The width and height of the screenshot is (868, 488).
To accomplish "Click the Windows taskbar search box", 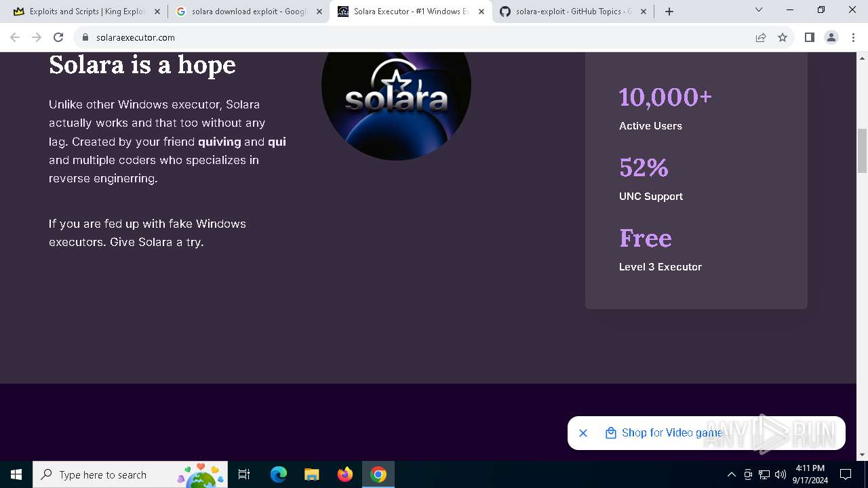I will pyautogui.click(x=130, y=474).
